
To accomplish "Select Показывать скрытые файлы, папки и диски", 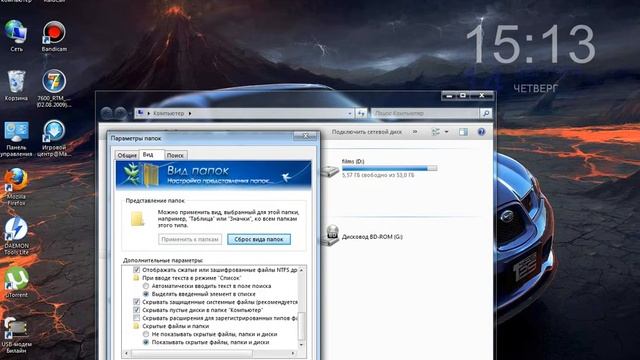I will click(x=146, y=342).
